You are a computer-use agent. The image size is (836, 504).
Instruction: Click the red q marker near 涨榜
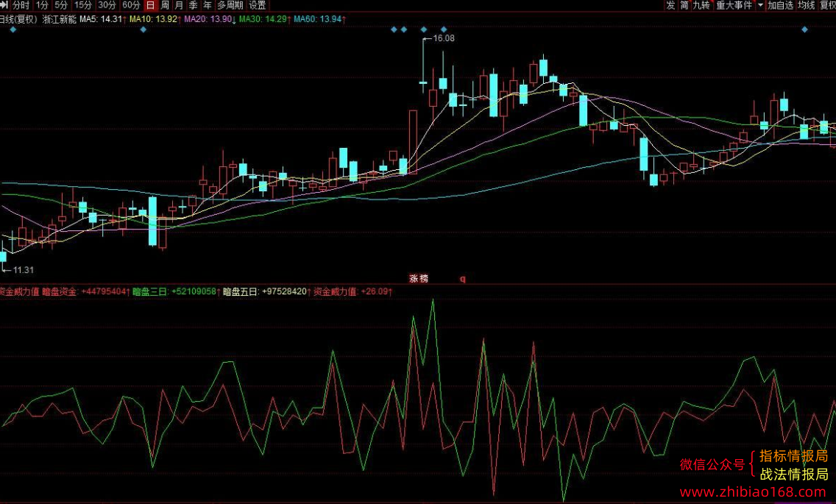pyautogui.click(x=463, y=278)
